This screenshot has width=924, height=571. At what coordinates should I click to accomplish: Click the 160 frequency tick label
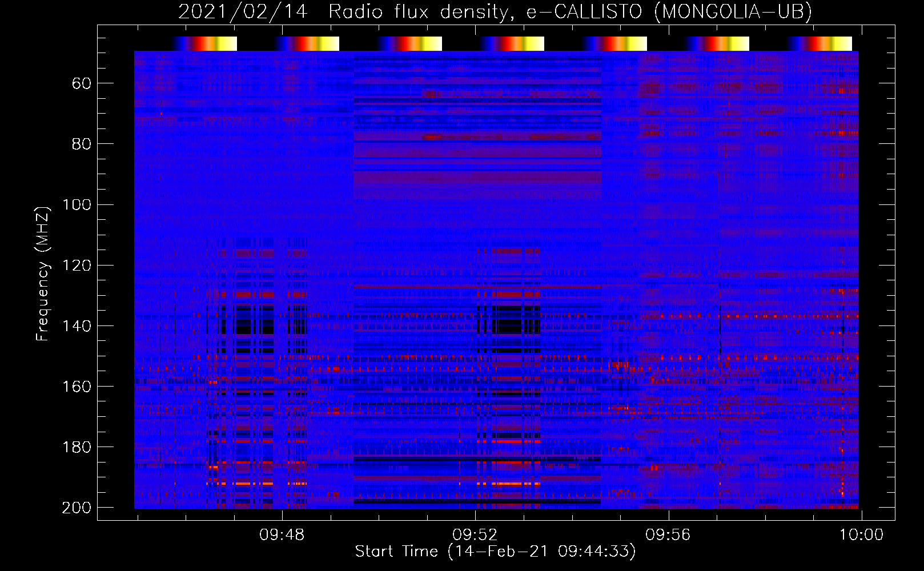coord(77,387)
